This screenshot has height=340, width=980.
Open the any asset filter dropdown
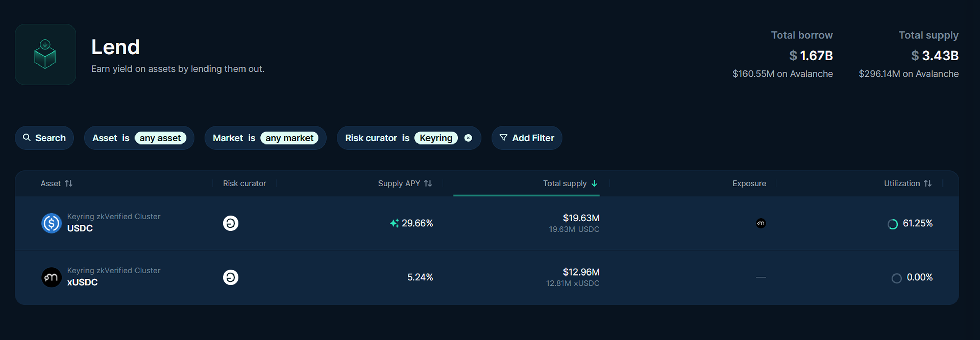[x=160, y=138]
